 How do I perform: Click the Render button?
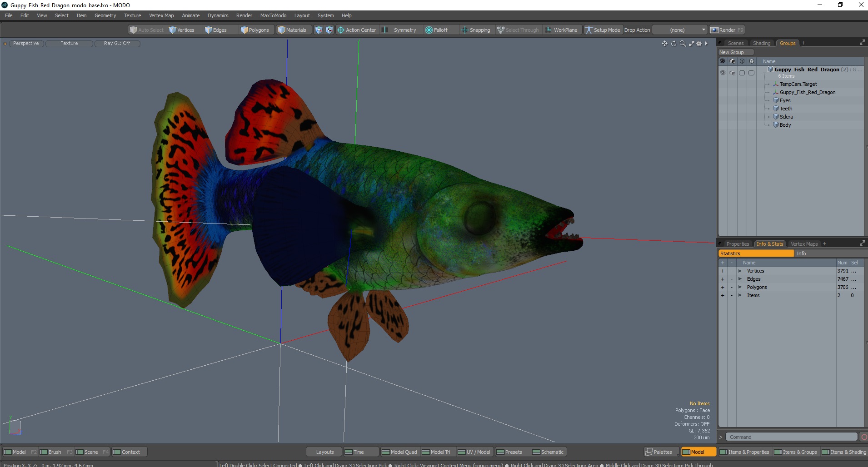tap(727, 30)
